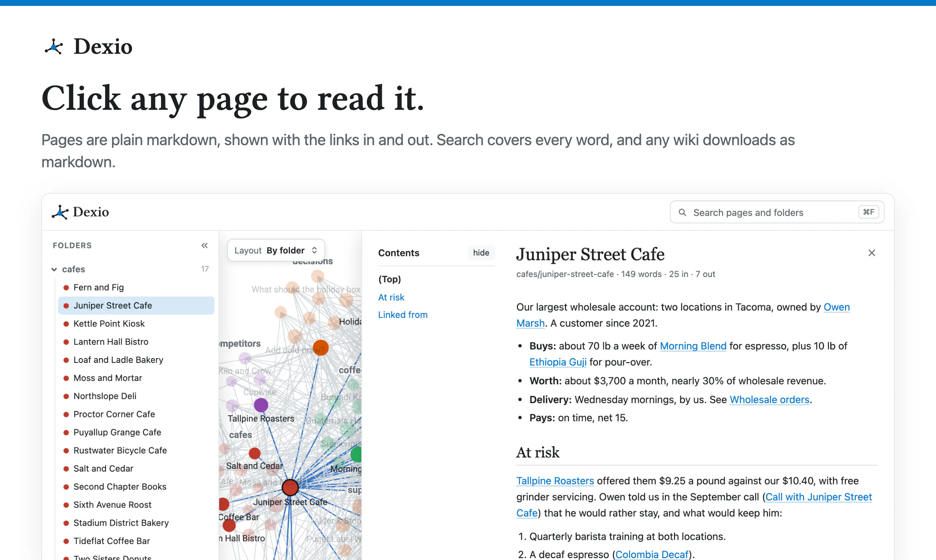The height and width of the screenshot is (560, 936).
Task: Click the search magnifier icon
Action: (x=682, y=213)
